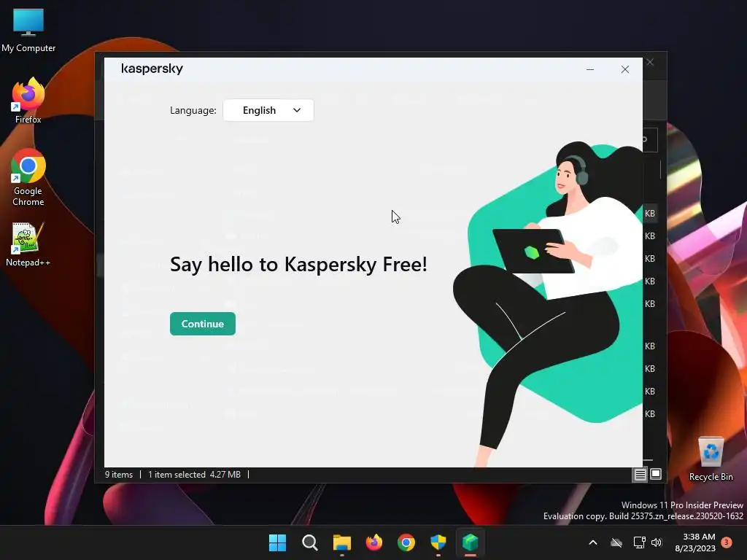747x560 pixels.
Task: Select the Recycle Bin desktop icon
Action: 711,459
